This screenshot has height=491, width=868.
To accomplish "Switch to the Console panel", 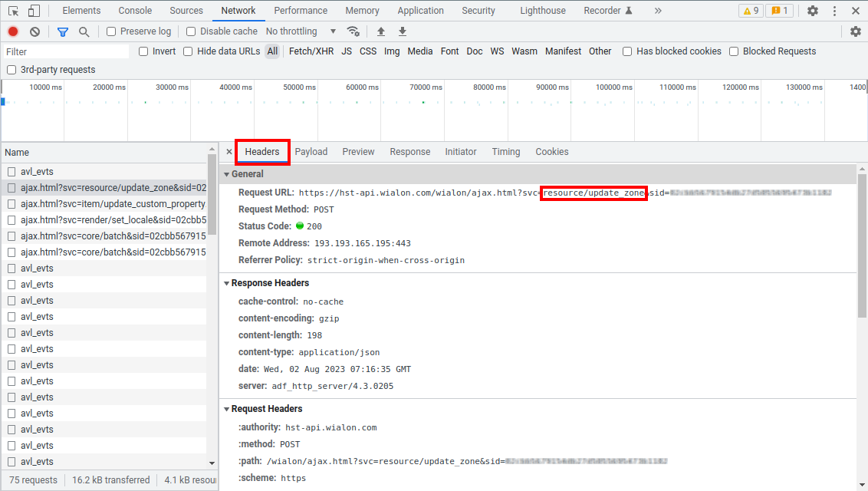I will (135, 11).
